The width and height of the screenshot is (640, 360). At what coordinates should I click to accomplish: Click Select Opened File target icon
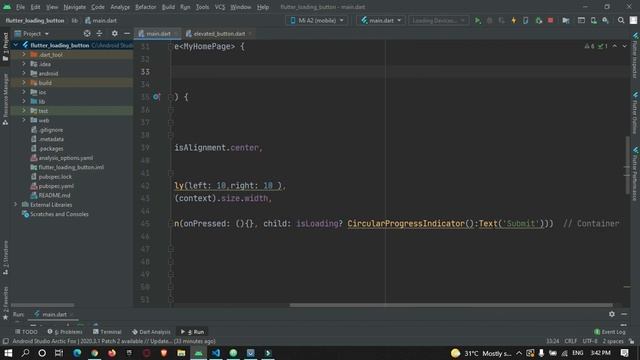point(87,33)
